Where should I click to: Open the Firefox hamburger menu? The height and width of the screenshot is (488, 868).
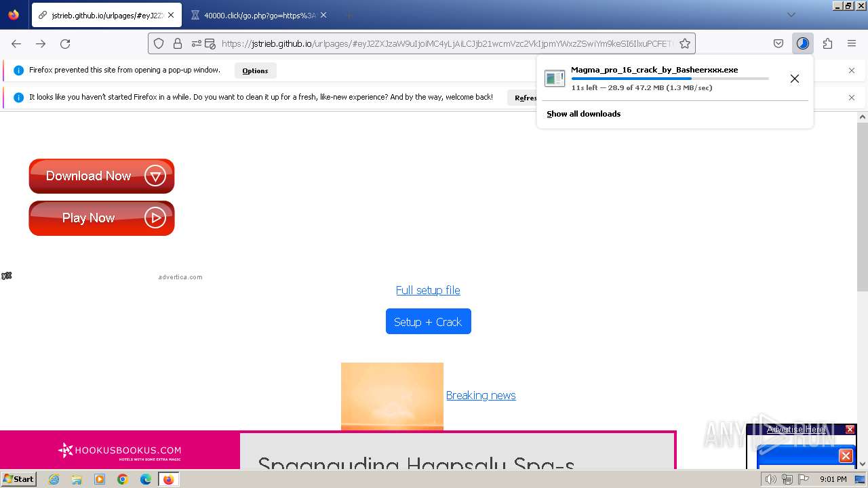[x=852, y=43]
